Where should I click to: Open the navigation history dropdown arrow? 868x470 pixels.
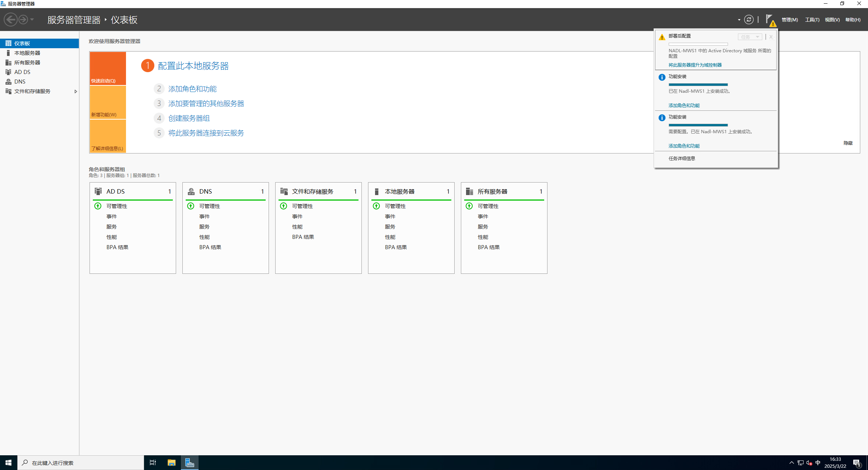(32, 20)
